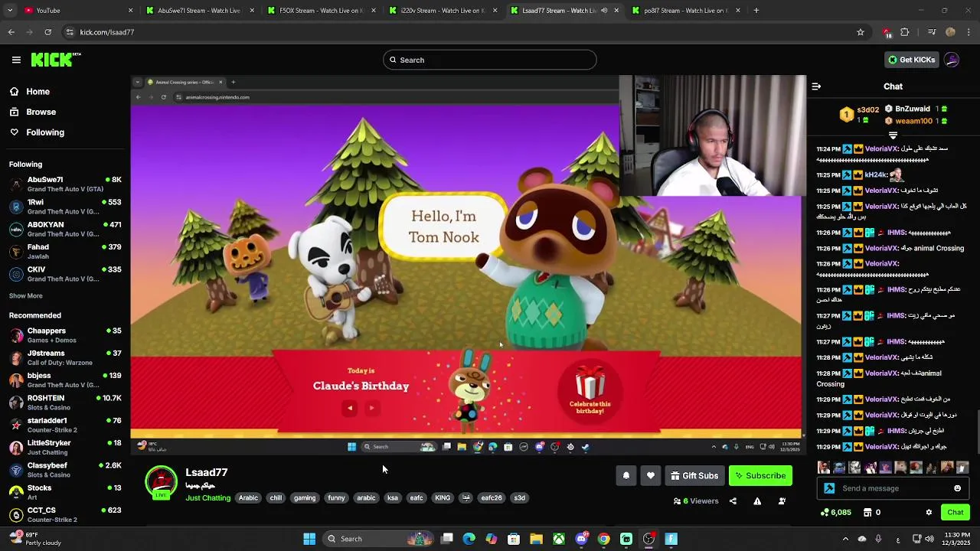
Task: Click the Lsaad77 streamer avatar
Action: tap(162, 482)
